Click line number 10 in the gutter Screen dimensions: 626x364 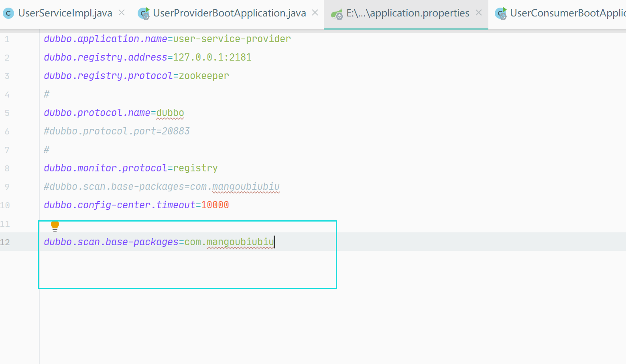click(5, 205)
